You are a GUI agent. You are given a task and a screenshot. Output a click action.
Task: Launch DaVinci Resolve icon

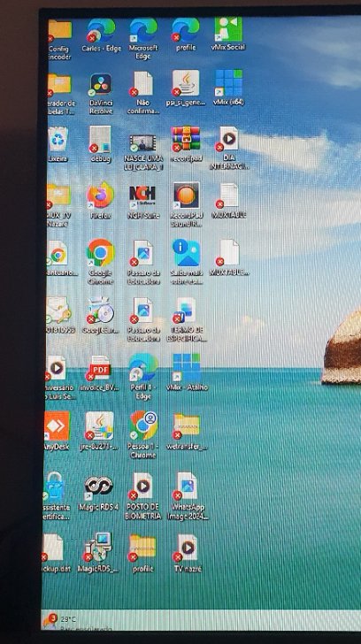(x=101, y=94)
